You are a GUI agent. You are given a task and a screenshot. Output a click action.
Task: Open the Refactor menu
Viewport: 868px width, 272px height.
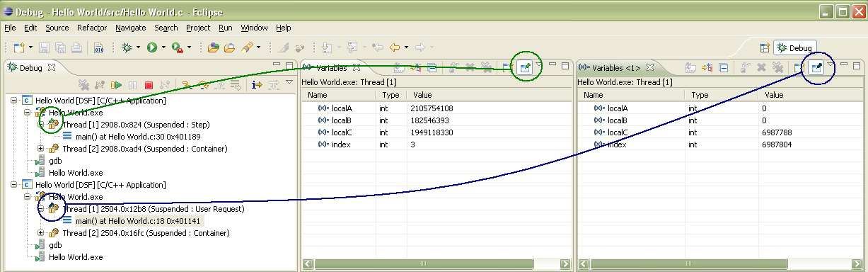[x=92, y=28]
